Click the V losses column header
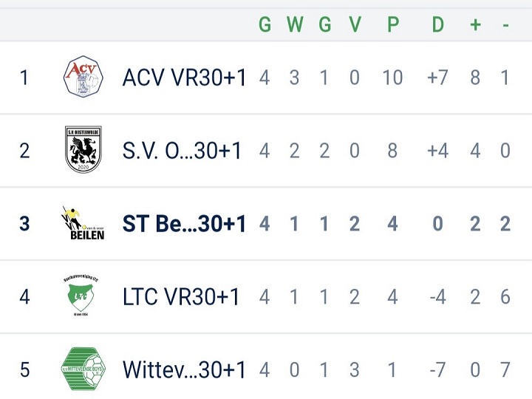 (x=355, y=24)
